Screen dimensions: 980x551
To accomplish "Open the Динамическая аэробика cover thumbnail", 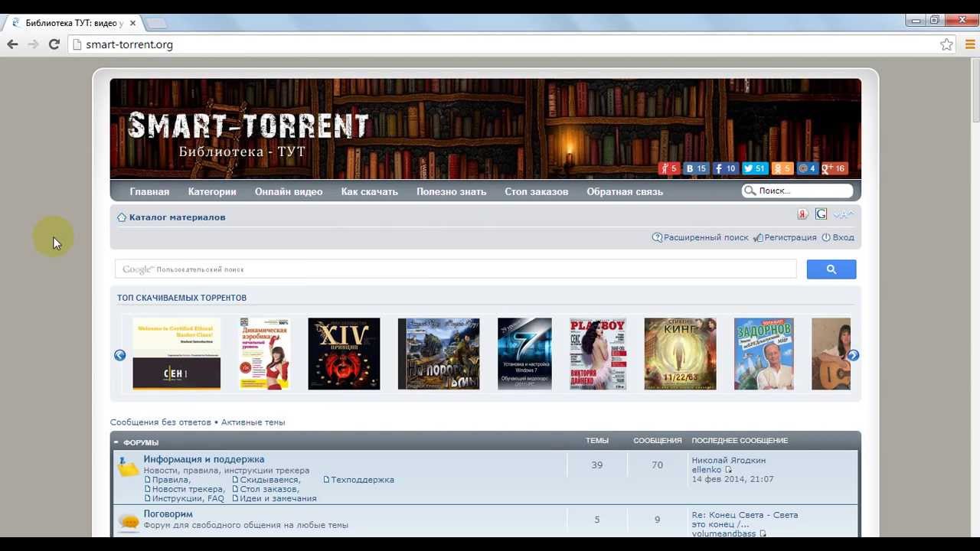I will click(265, 354).
